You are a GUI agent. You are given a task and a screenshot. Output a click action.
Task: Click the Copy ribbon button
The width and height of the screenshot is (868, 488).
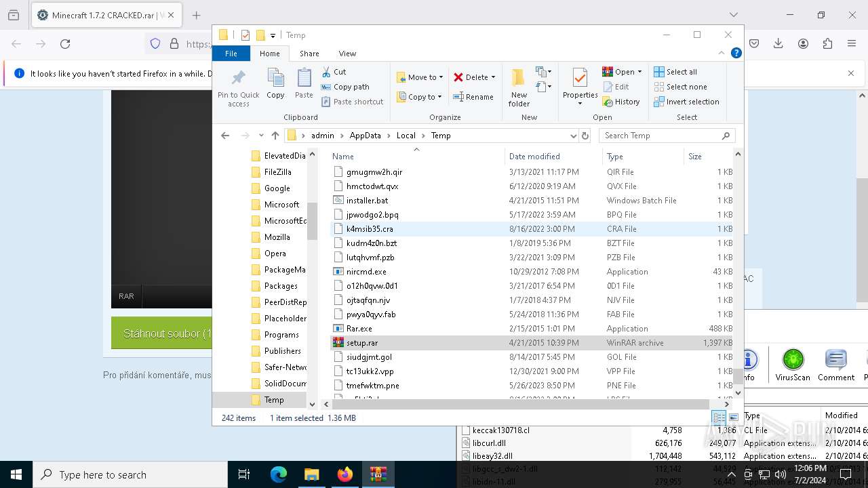pos(275,84)
